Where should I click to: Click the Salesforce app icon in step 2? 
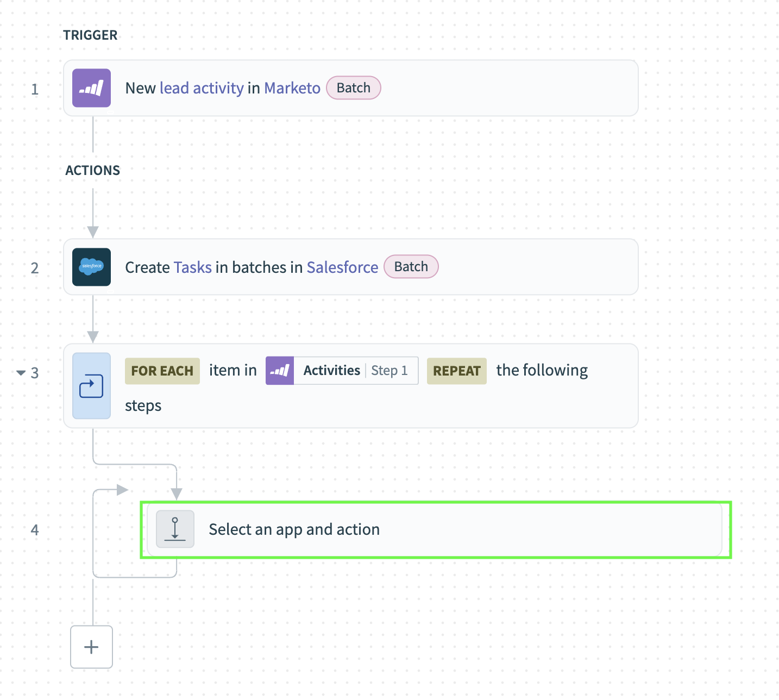tap(91, 267)
